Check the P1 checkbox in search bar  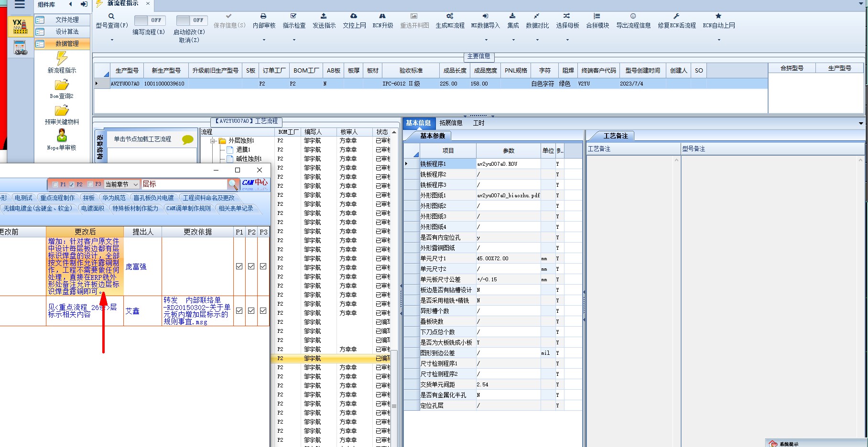pos(55,184)
